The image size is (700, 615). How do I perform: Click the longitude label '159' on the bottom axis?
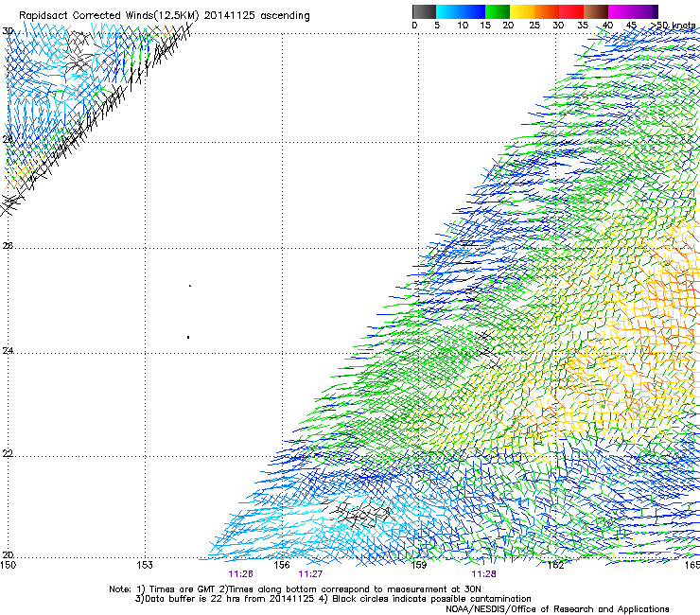tap(419, 566)
